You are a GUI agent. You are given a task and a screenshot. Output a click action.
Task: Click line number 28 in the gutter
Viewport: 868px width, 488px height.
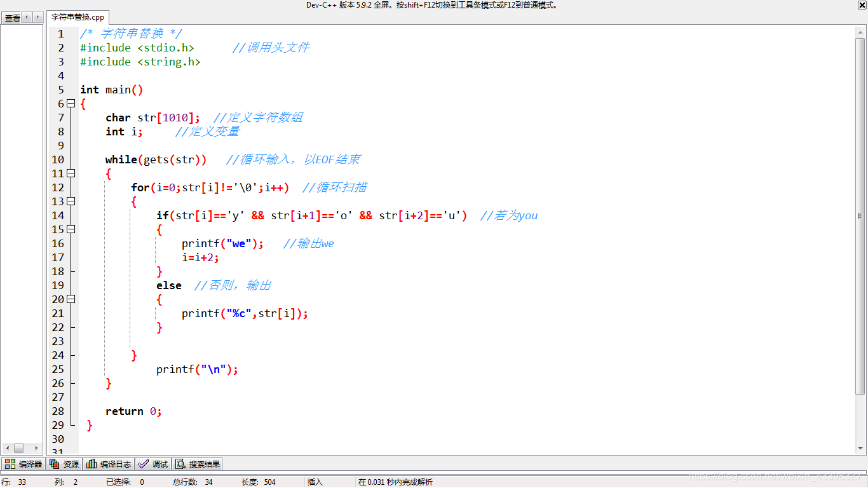click(x=58, y=411)
